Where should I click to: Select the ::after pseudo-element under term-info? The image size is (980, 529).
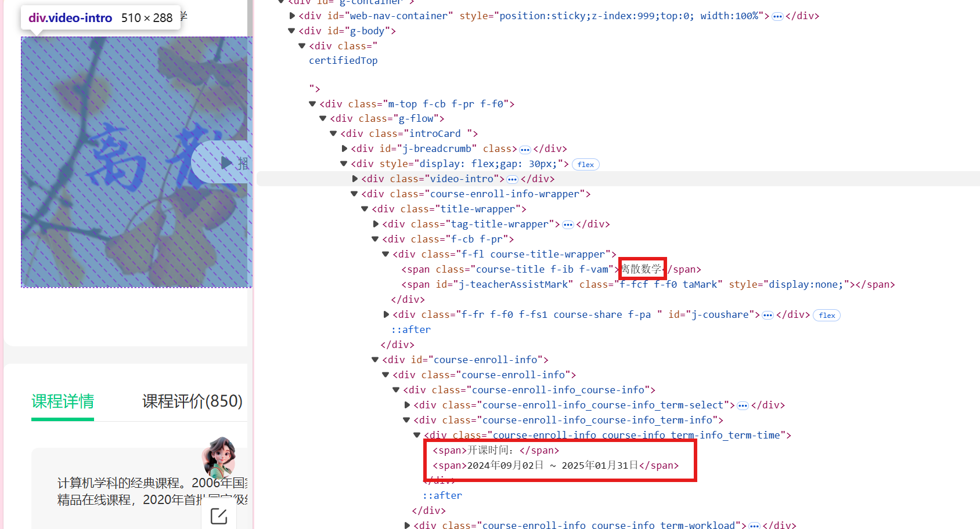coord(442,495)
